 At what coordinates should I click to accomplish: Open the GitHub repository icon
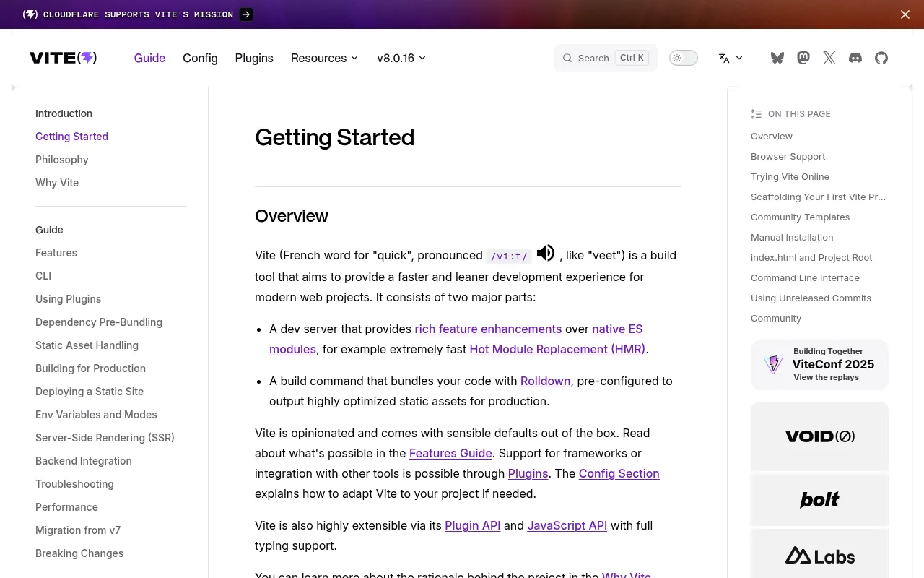(881, 58)
